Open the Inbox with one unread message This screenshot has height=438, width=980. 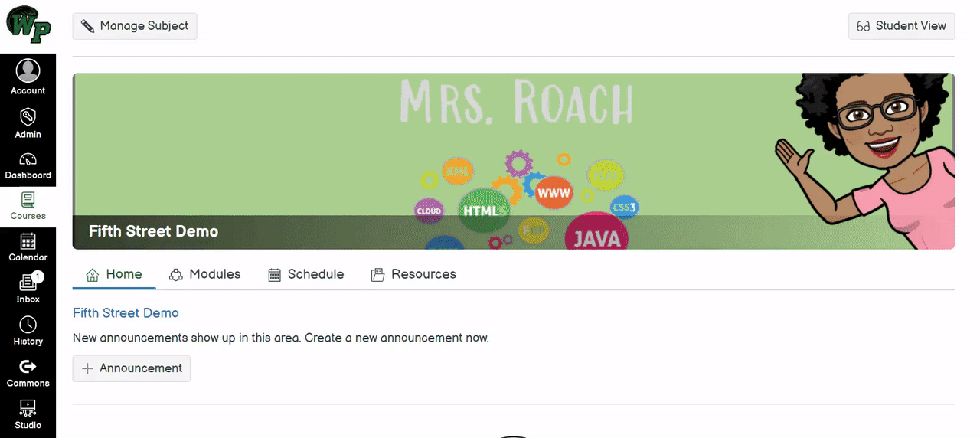[x=28, y=289]
